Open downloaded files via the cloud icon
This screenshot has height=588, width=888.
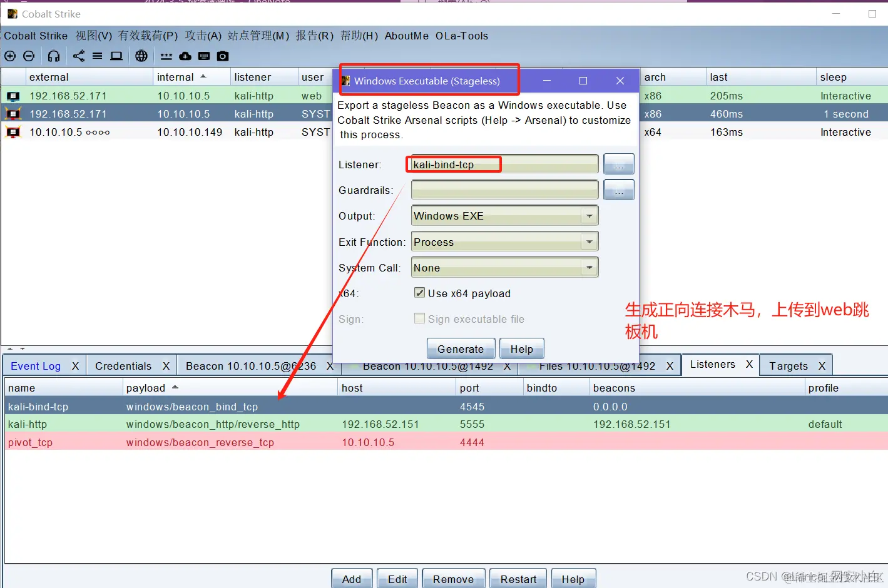pos(185,56)
